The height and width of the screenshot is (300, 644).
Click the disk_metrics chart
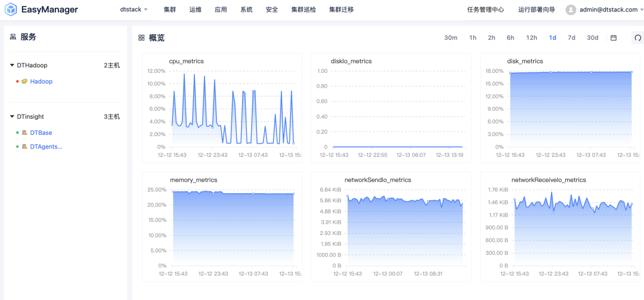(x=560, y=108)
